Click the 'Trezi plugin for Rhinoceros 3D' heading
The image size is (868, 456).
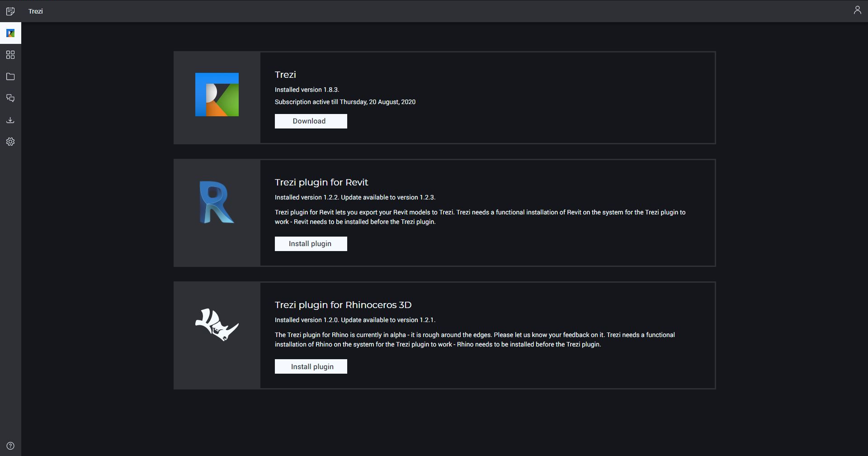click(343, 305)
